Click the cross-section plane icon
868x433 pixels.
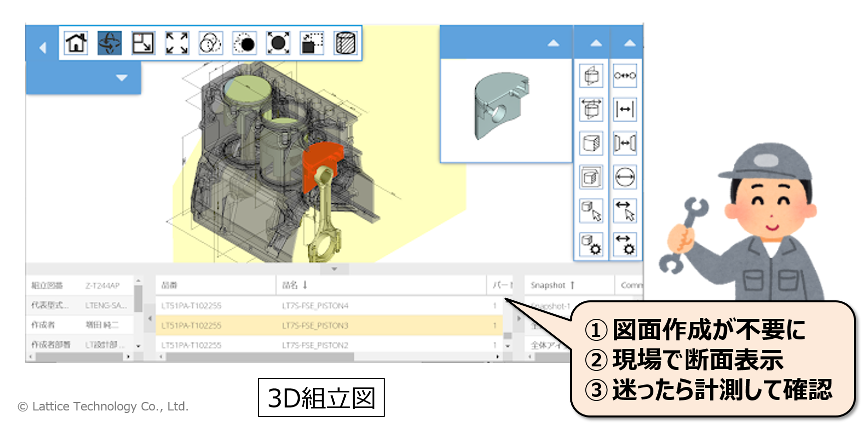pyautogui.click(x=591, y=76)
